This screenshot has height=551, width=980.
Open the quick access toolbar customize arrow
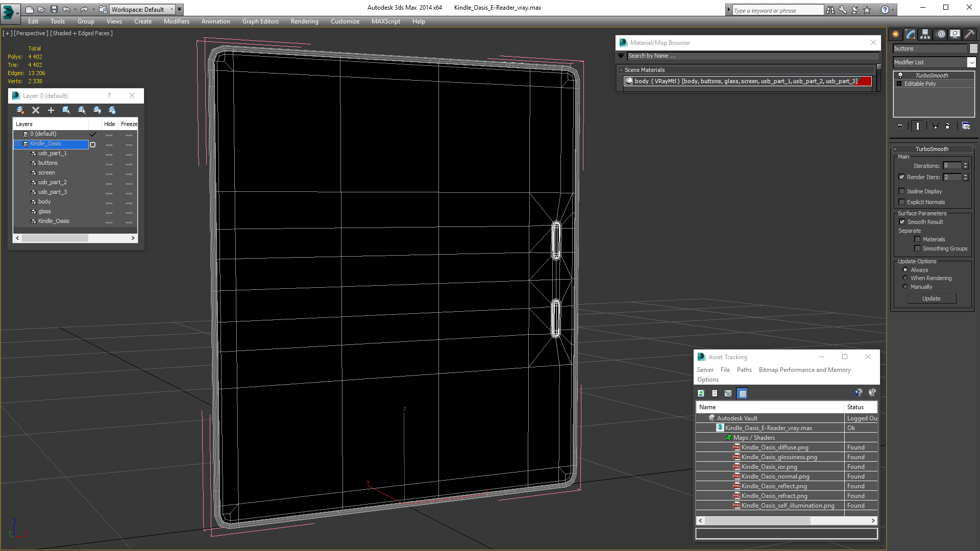[x=180, y=9]
